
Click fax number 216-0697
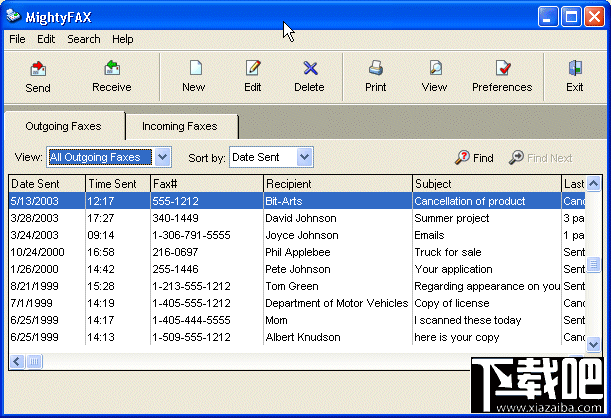[x=175, y=252]
